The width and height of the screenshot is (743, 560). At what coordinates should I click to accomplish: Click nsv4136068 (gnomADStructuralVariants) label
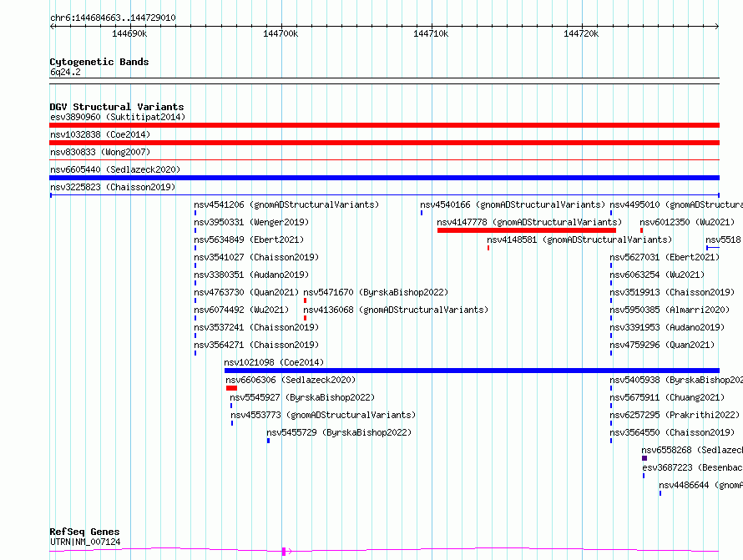coord(396,310)
